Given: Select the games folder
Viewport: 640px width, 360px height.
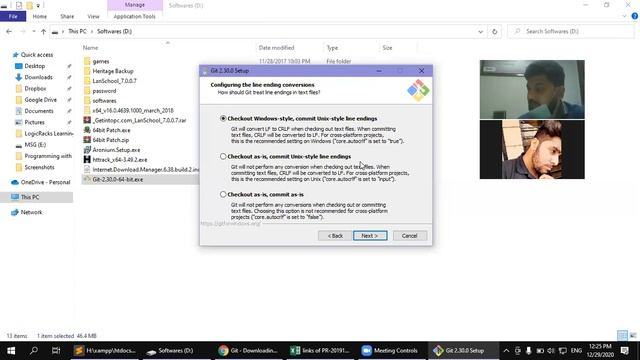Looking at the screenshot, I should point(101,61).
